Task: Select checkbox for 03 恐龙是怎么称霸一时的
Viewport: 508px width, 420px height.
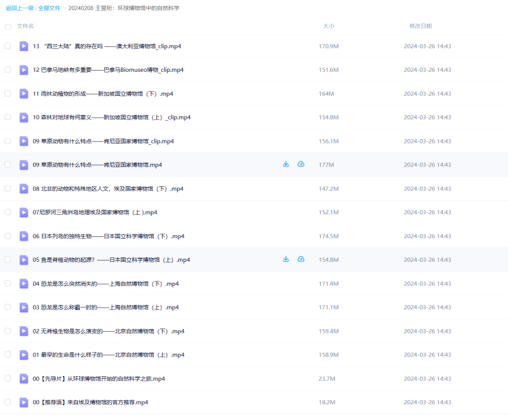Action: [x=8, y=307]
